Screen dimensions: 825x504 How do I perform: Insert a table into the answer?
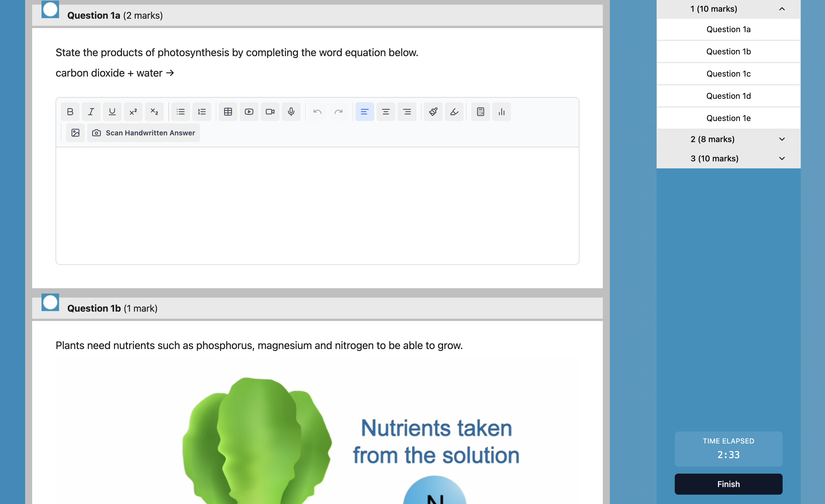(228, 111)
